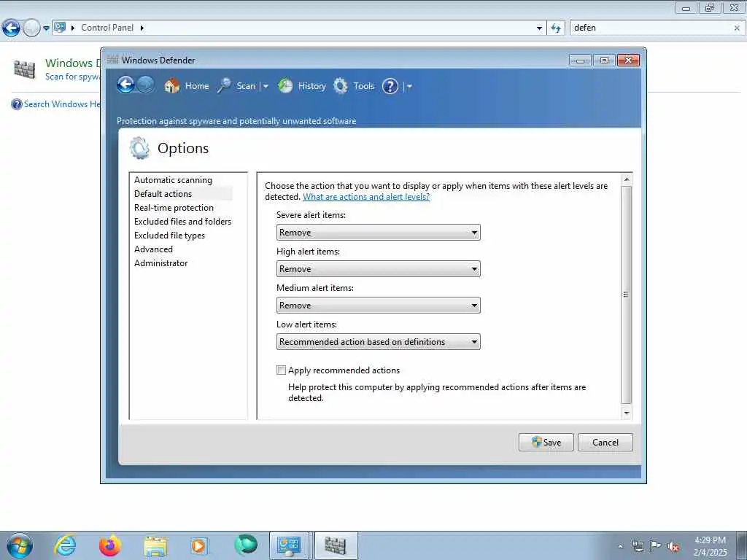
Task: Open the green globe taskbar app
Action: (246, 545)
